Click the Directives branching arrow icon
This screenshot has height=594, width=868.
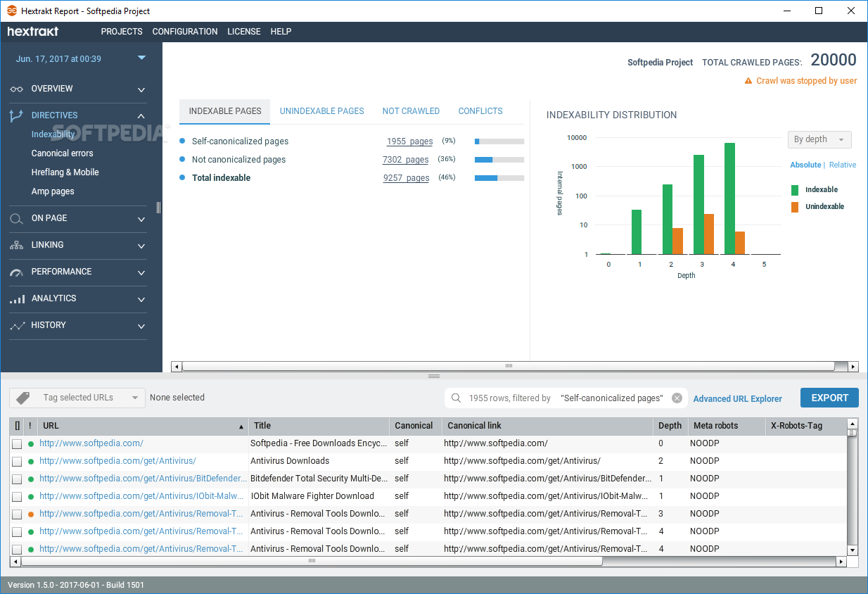pyautogui.click(x=17, y=116)
